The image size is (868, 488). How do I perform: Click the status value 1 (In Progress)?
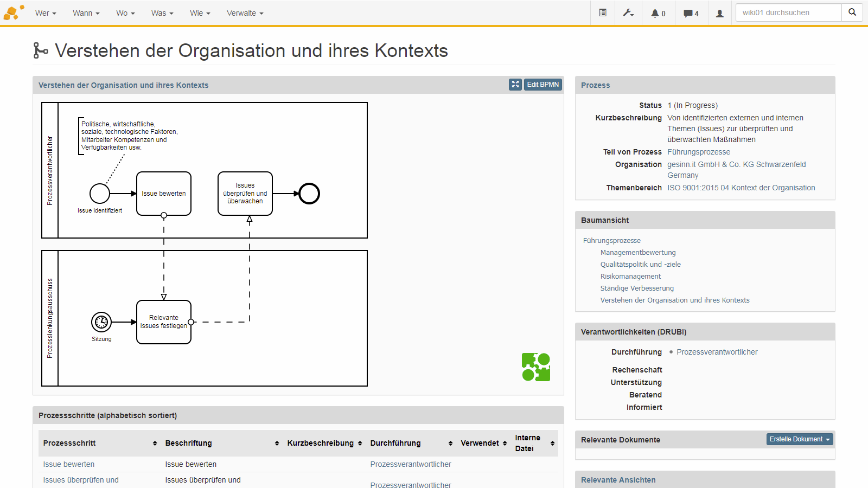pos(692,105)
